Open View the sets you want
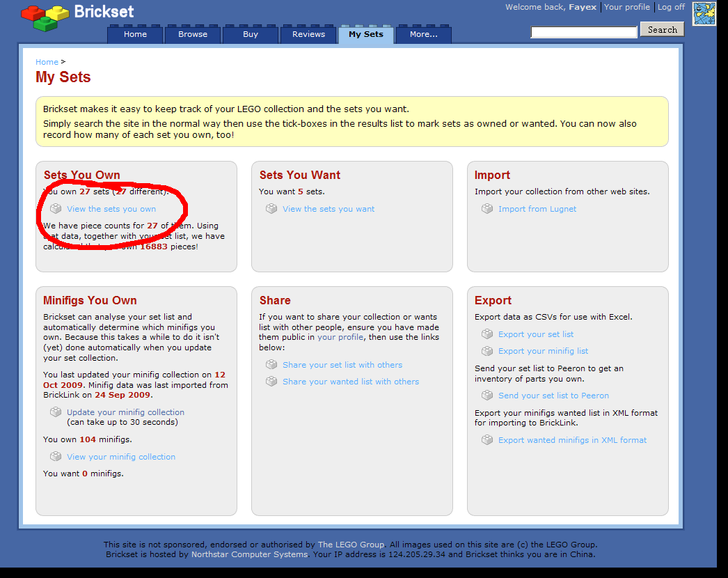This screenshot has width=728, height=578. tap(329, 209)
